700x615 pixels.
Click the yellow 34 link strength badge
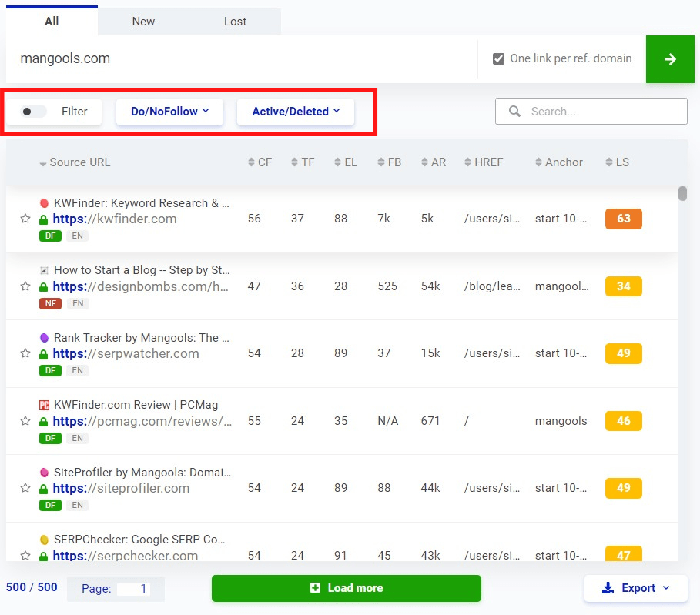pyautogui.click(x=624, y=286)
